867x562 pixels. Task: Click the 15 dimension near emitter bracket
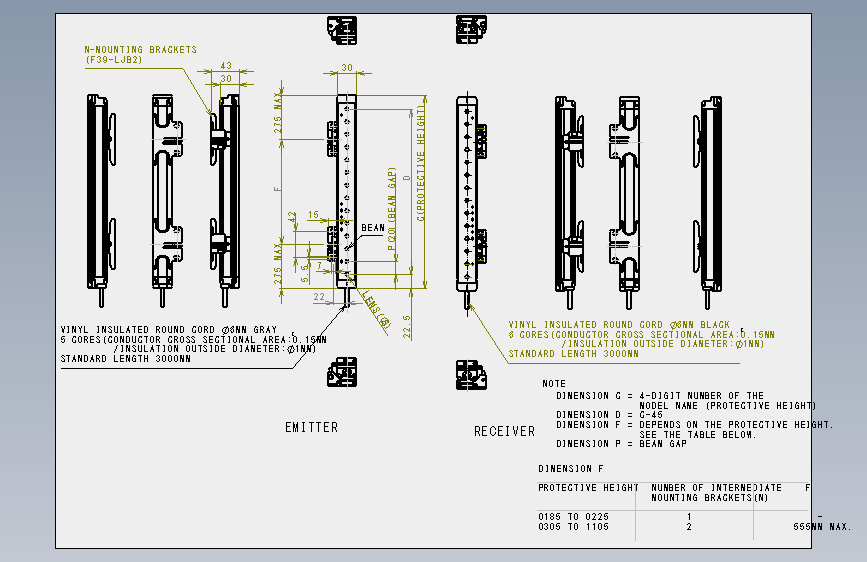point(314,215)
